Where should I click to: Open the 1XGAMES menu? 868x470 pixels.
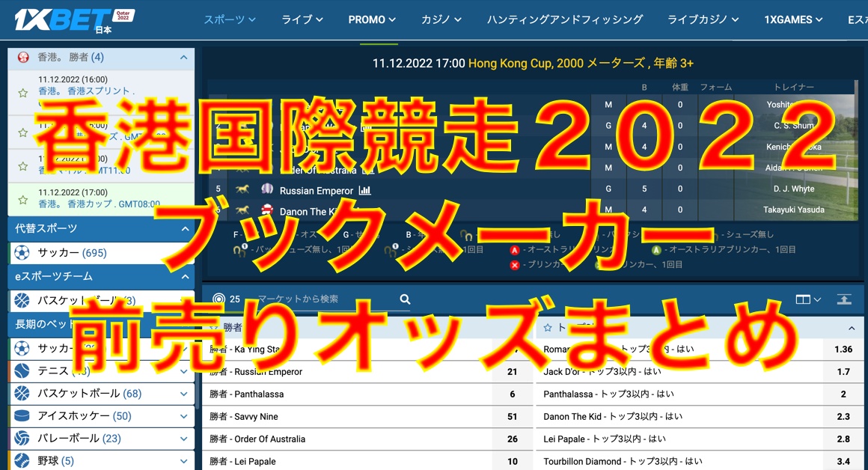pos(792,20)
